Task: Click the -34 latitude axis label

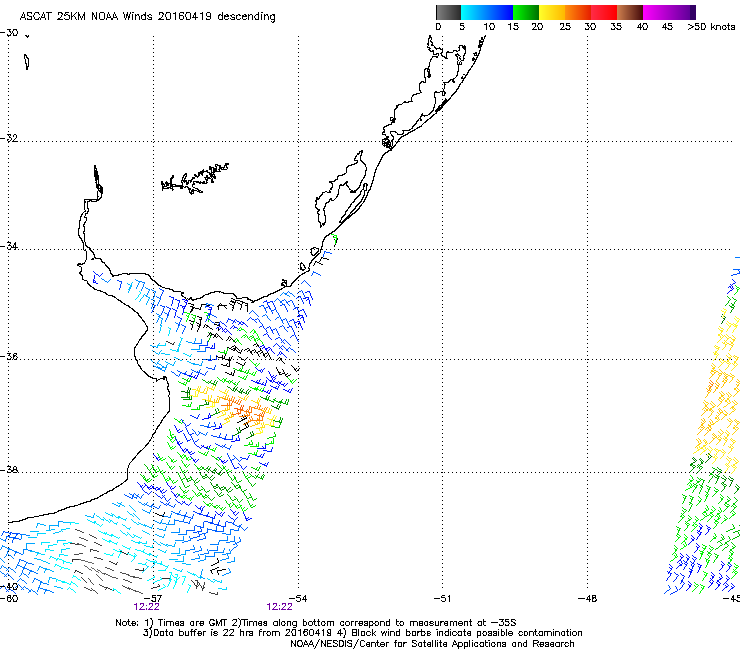Action: [9, 246]
